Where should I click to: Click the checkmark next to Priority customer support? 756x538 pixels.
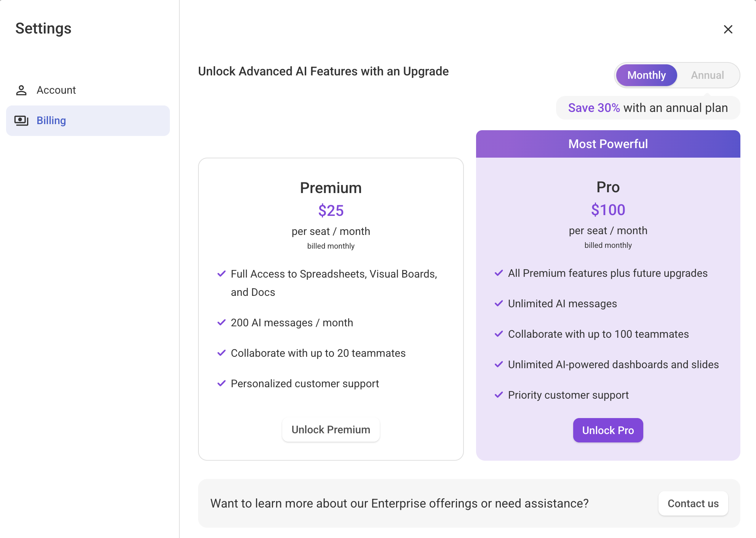click(x=499, y=395)
